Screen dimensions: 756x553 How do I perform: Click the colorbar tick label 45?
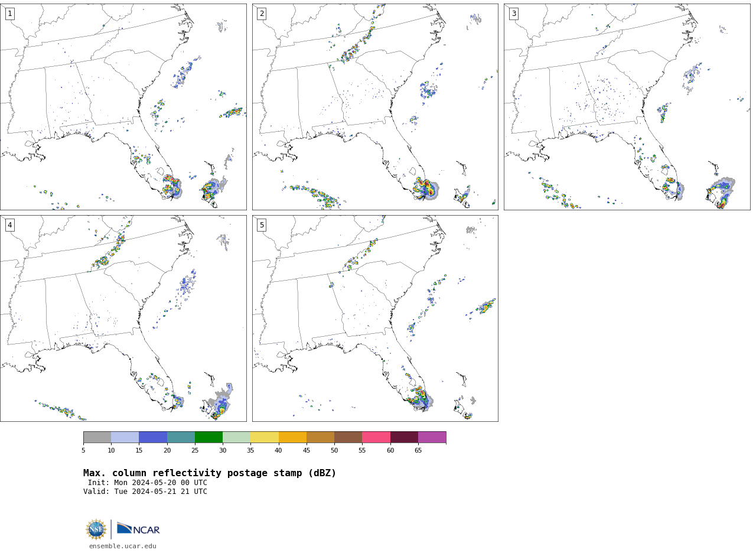(307, 451)
